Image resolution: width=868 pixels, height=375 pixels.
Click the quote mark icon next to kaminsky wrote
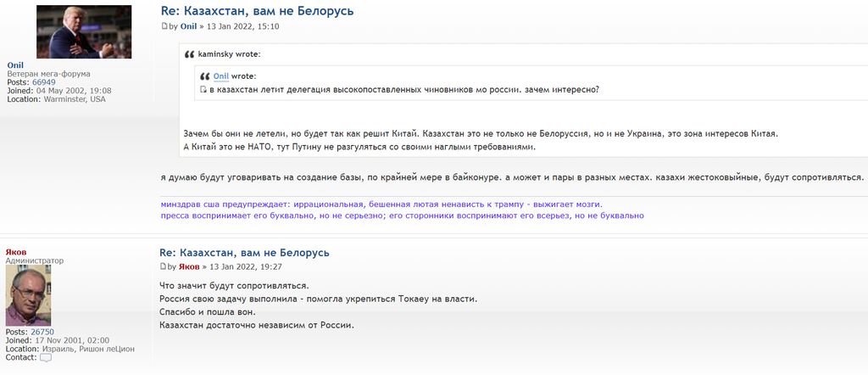pyautogui.click(x=190, y=55)
